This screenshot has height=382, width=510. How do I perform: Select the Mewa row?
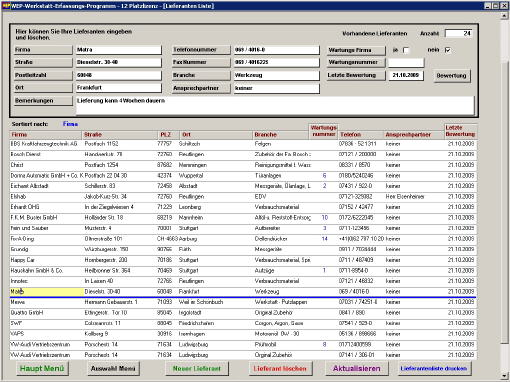(x=243, y=302)
